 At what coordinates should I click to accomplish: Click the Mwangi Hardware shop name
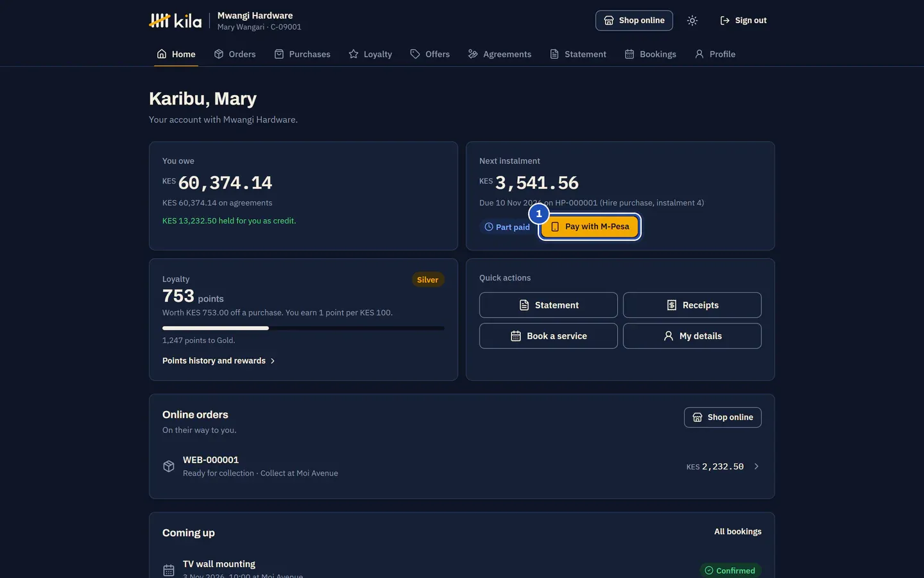[x=255, y=15]
